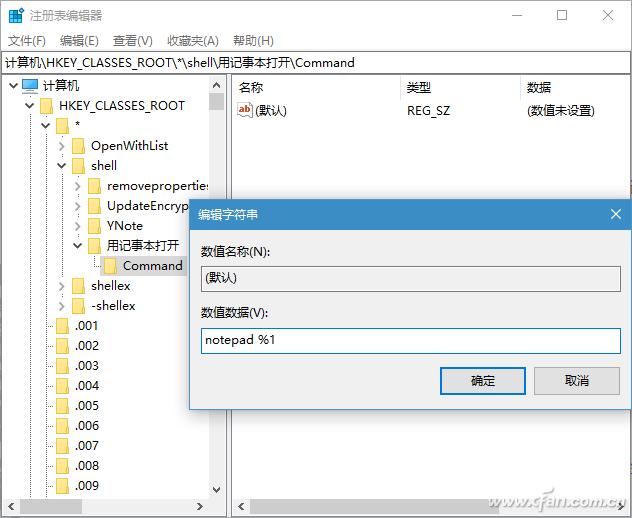Confirm with the 确定 button
The width and height of the screenshot is (632, 518).
(x=483, y=380)
